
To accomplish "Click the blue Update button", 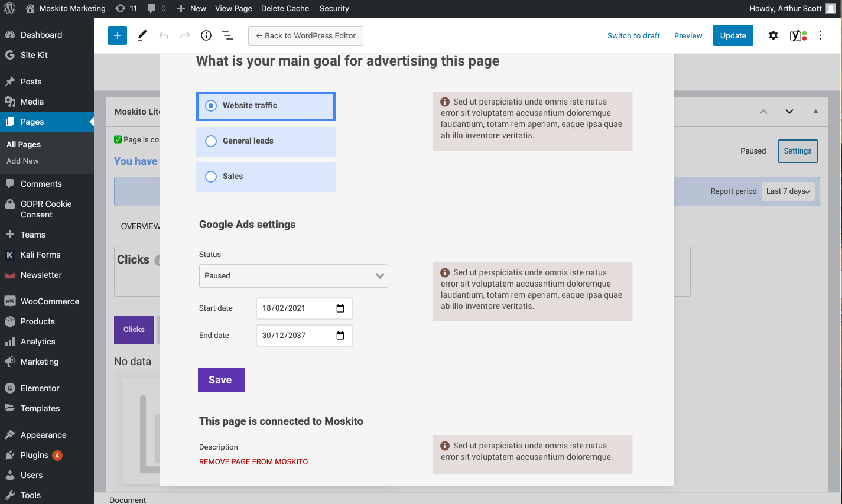I will click(733, 35).
